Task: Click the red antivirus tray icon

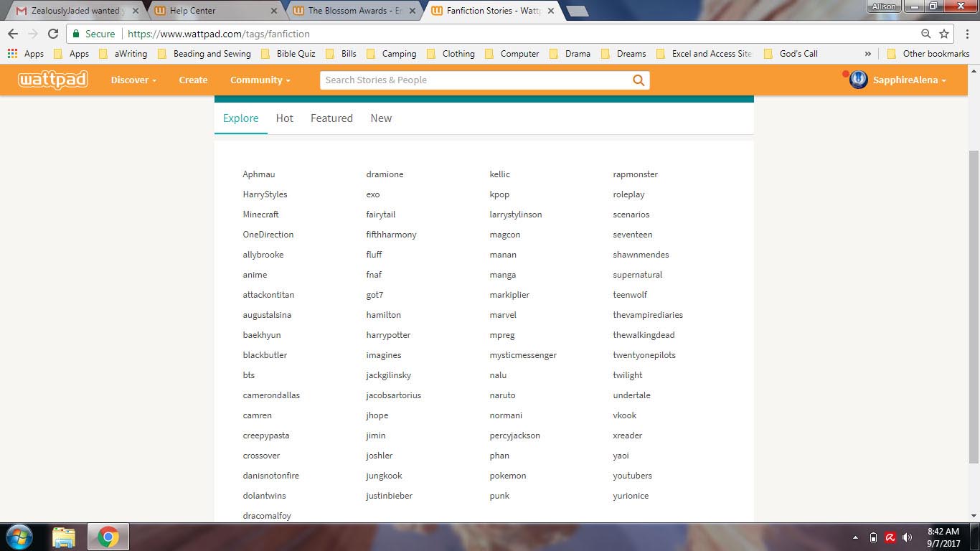Action: coord(890,537)
